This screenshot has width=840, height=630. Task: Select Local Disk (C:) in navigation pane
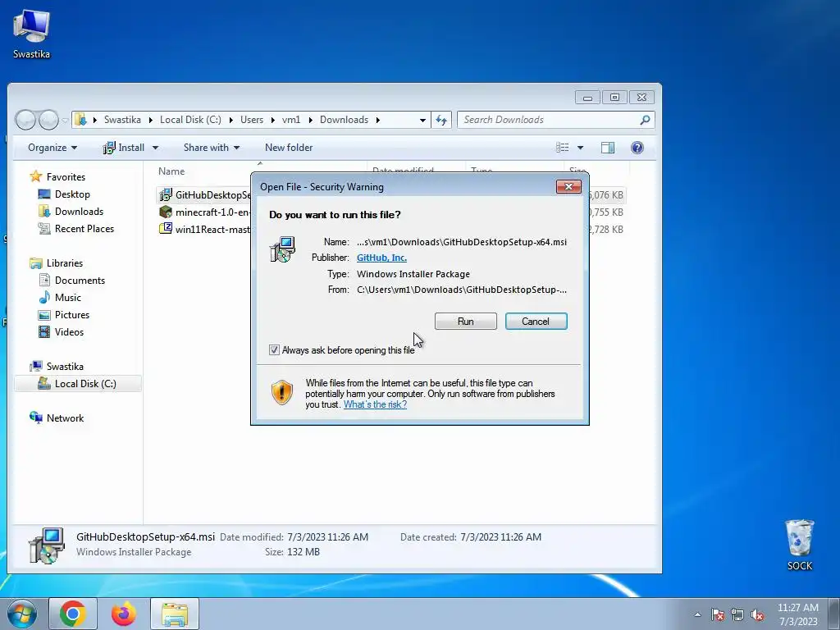[78, 384]
